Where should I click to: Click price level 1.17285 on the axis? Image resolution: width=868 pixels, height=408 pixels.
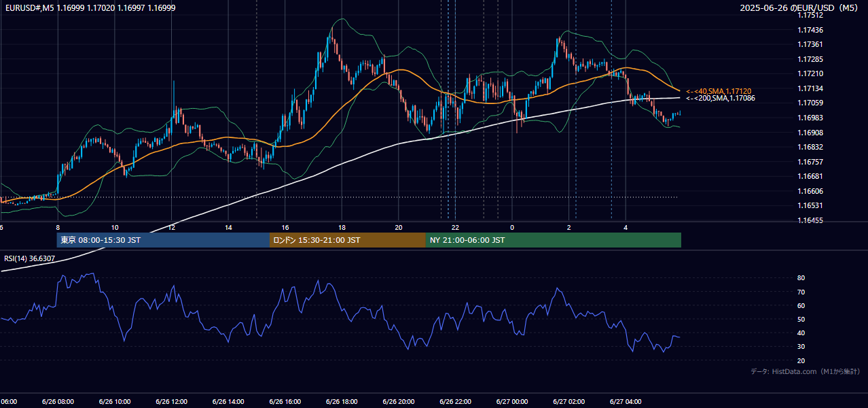[x=810, y=59]
